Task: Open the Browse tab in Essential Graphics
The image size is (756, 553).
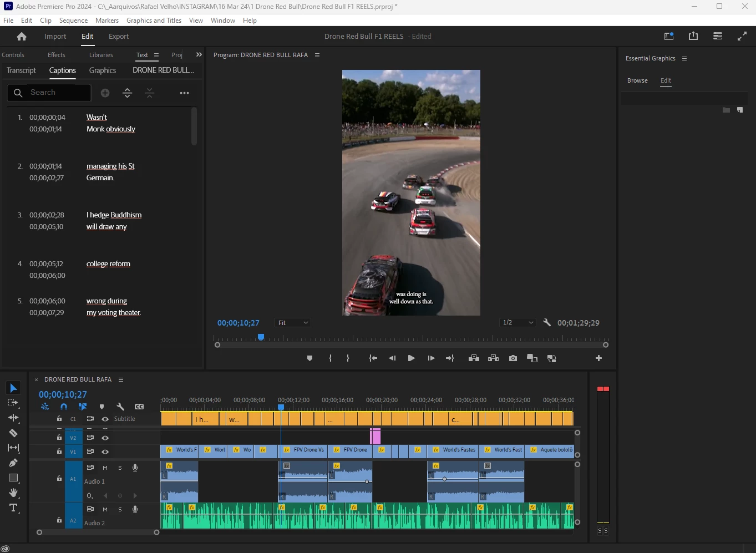Action: click(637, 80)
